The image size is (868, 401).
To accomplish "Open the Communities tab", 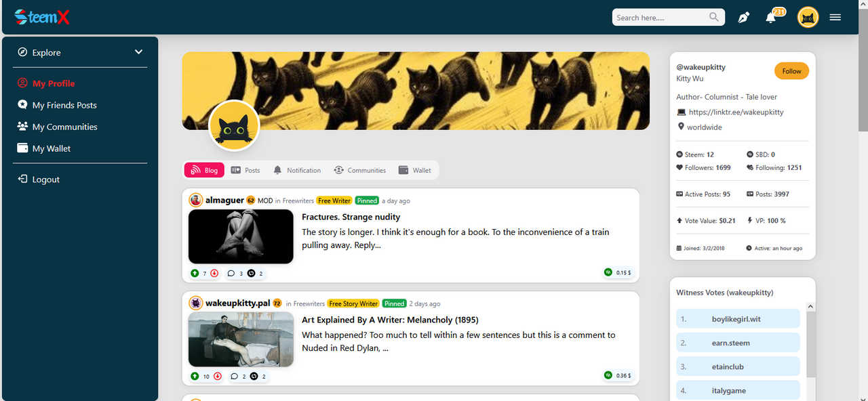I will [359, 170].
